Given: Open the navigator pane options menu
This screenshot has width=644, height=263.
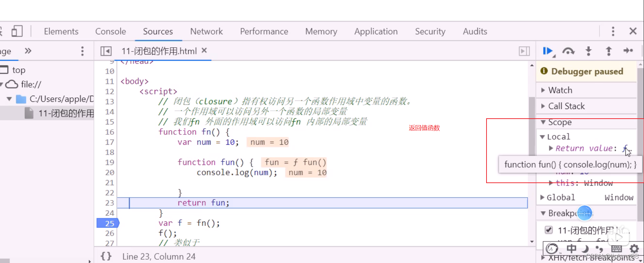Looking at the screenshot, I should [82, 51].
